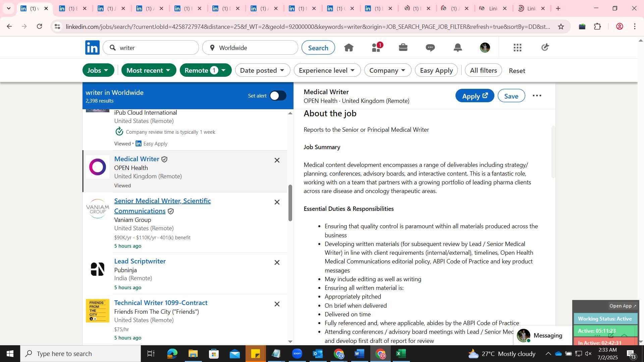Open the Technical Writer 1099-Contract job link
644x362 pixels.
pos(161,303)
